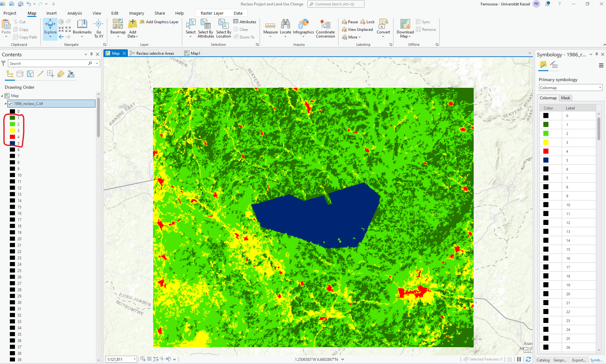
Task: Switch to the Imagery ribbon tab
Action: point(136,13)
